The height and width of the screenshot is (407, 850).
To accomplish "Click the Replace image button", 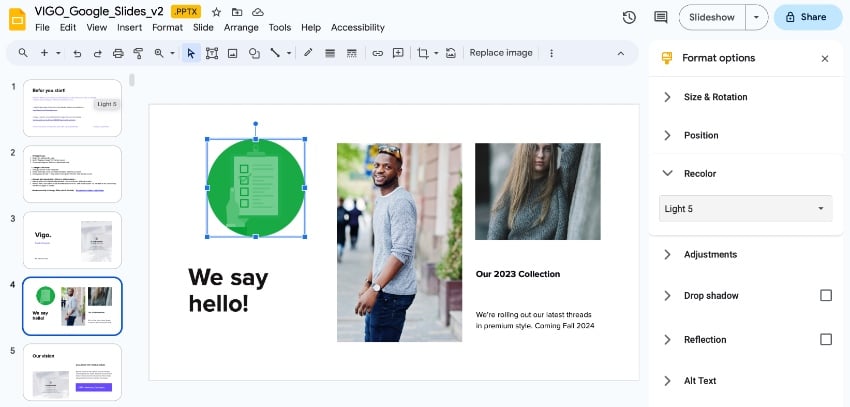I will click(x=501, y=53).
